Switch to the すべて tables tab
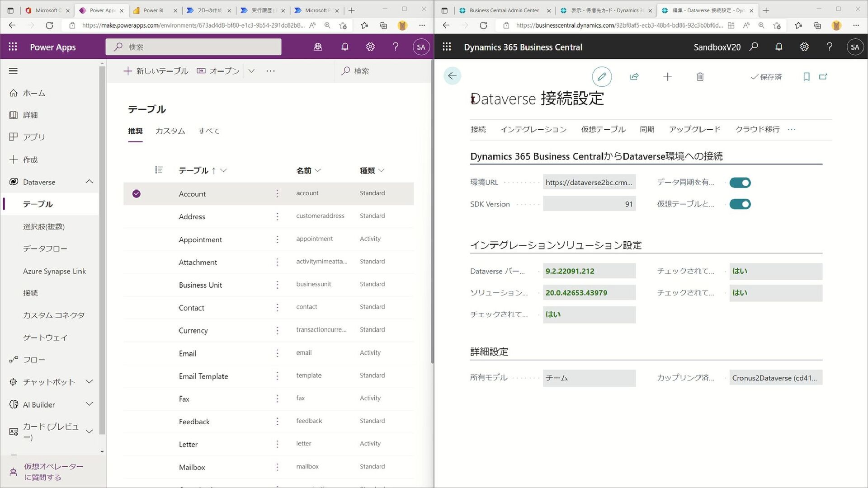This screenshot has height=488, width=868. [x=209, y=131]
